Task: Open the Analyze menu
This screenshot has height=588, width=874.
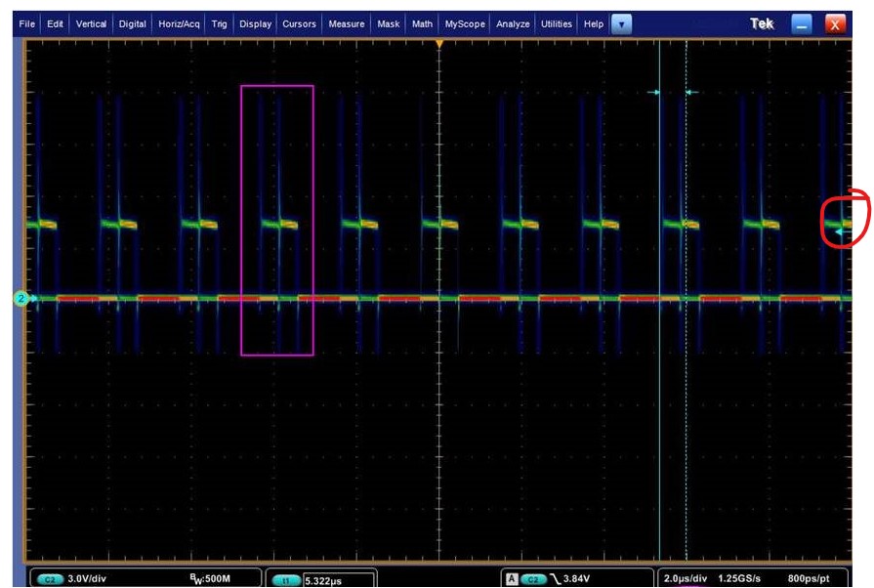Action: [x=513, y=24]
